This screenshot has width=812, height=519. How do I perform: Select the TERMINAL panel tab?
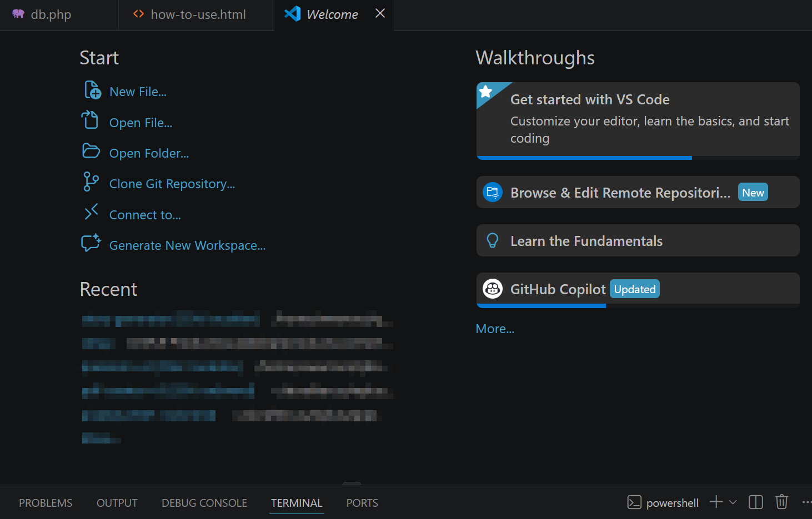pos(297,503)
